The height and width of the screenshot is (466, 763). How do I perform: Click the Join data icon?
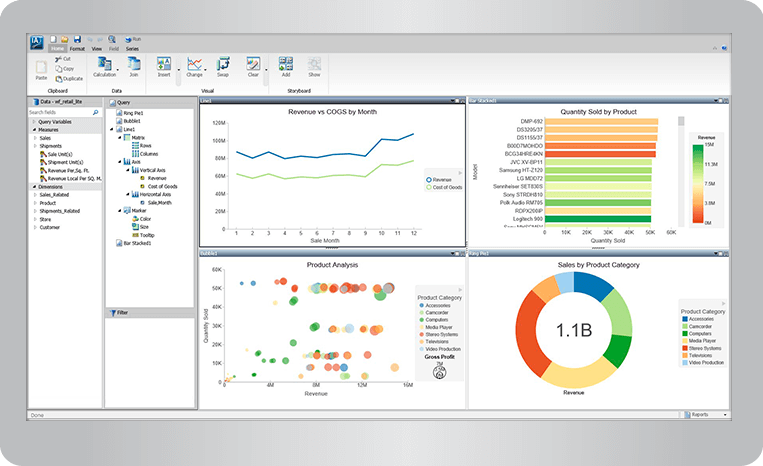[134, 64]
